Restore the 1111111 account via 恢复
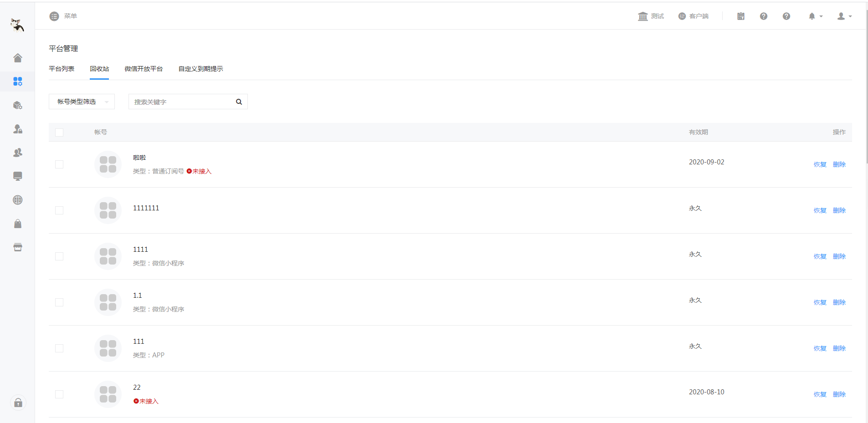868x423 pixels. coord(820,210)
